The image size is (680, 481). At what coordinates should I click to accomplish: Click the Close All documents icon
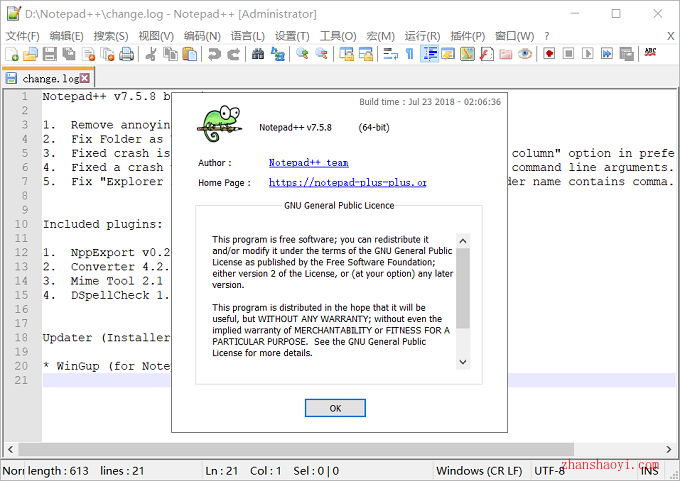pyautogui.click(x=107, y=54)
